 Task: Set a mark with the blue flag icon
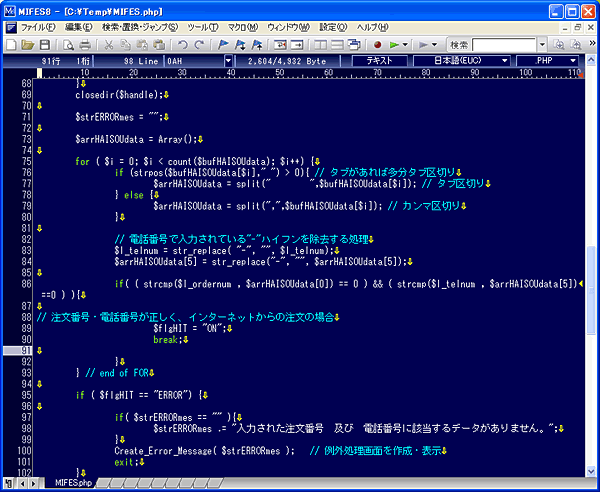coord(223,45)
